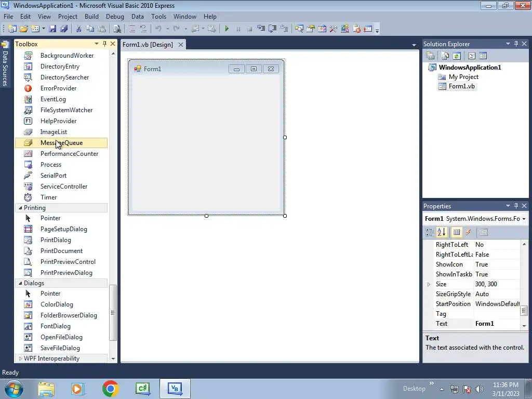Click the StartPosition property value field
Viewport: 532px width, 399px height.
click(x=497, y=304)
